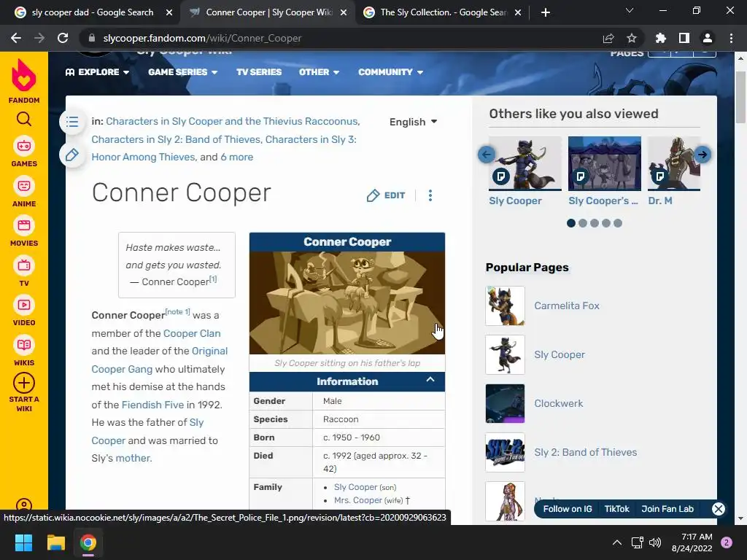Reload the current page
This screenshot has width=747, height=560.
pyautogui.click(x=63, y=38)
